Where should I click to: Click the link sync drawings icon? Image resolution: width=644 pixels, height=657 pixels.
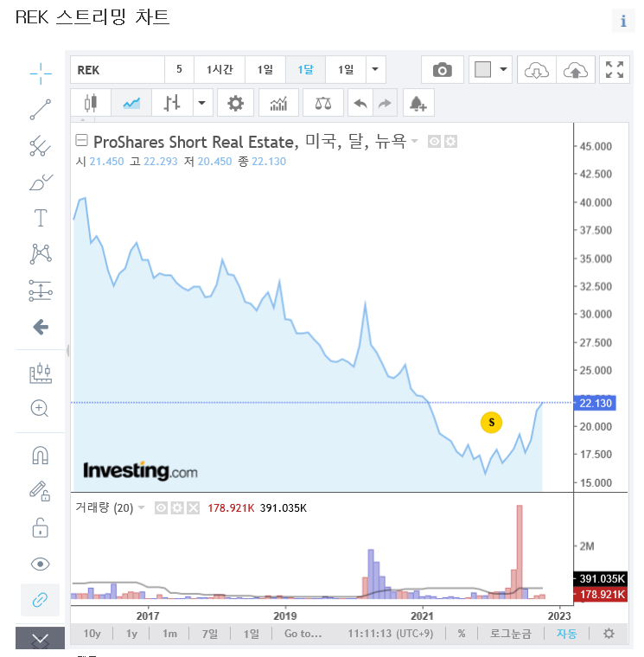41,600
